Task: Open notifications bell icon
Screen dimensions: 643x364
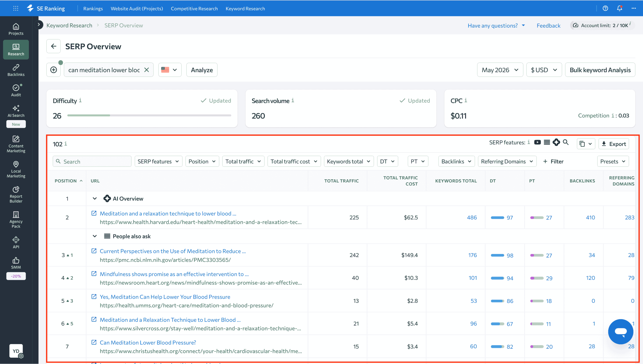Action: click(x=620, y=8)
